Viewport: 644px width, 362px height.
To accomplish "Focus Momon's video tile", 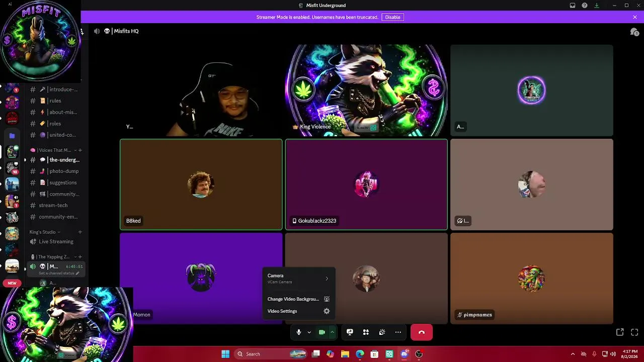I will (201, 279).
